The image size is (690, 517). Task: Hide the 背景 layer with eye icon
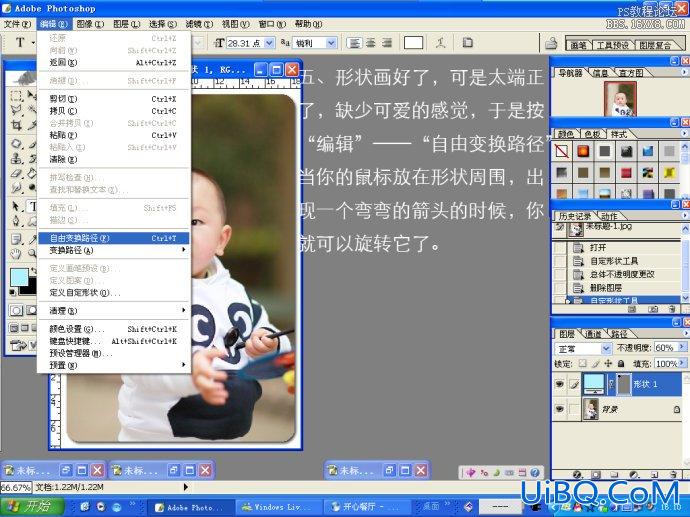point(559,409)
